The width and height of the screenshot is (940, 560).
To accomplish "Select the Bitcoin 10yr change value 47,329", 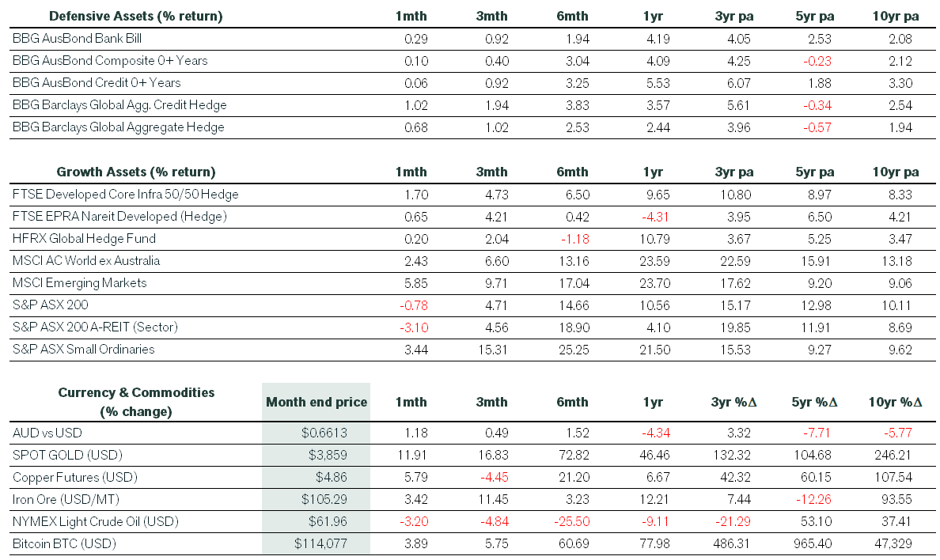I will [x=895, y=543].
